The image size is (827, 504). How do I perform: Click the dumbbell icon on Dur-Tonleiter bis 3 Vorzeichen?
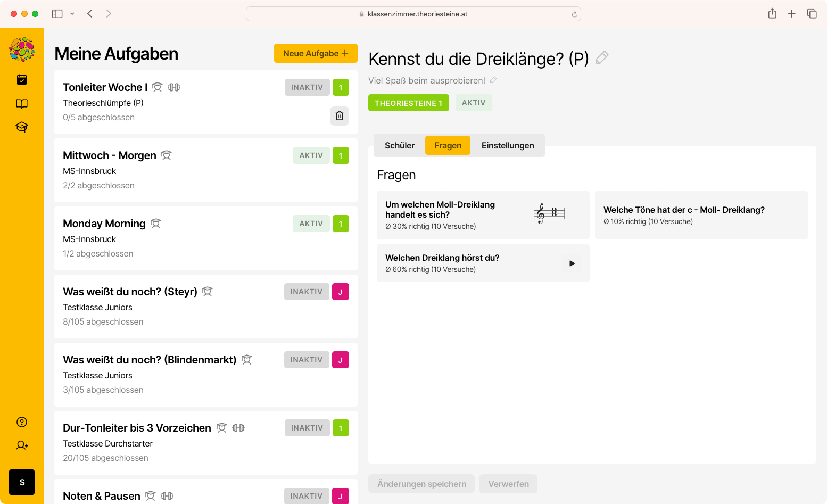click(238, 428)
